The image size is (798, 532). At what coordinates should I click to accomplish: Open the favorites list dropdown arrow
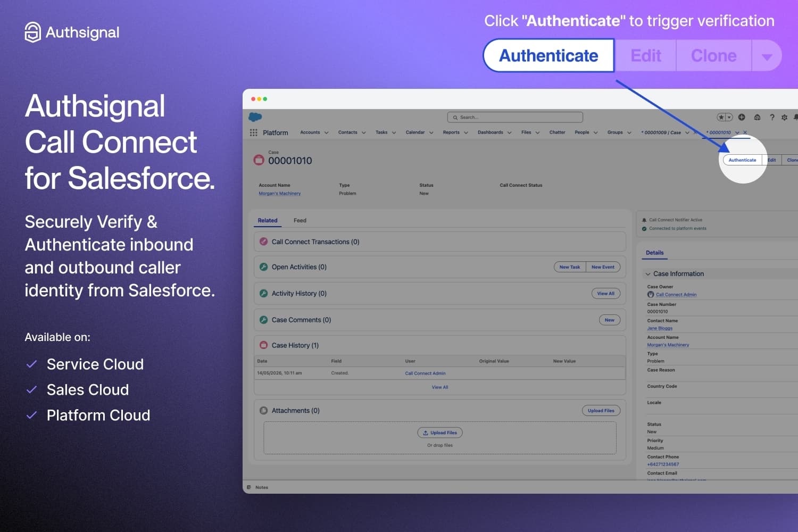pos(729,117)
